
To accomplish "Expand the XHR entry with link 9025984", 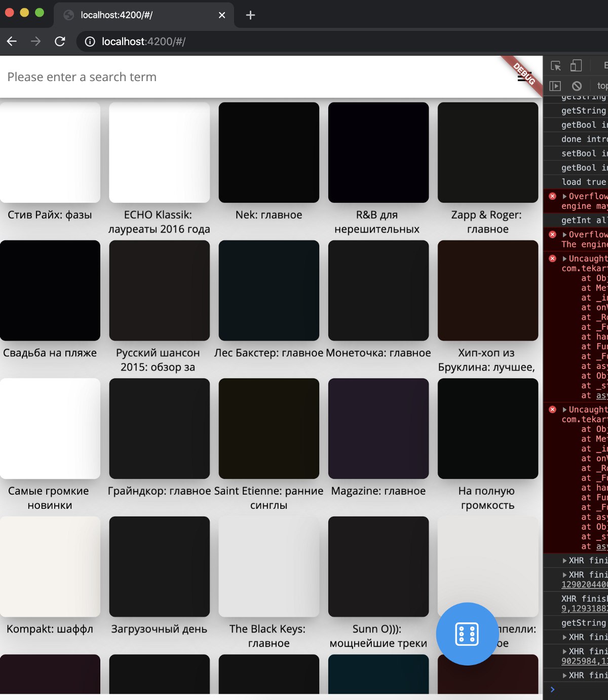I will [x=564, y=651].
